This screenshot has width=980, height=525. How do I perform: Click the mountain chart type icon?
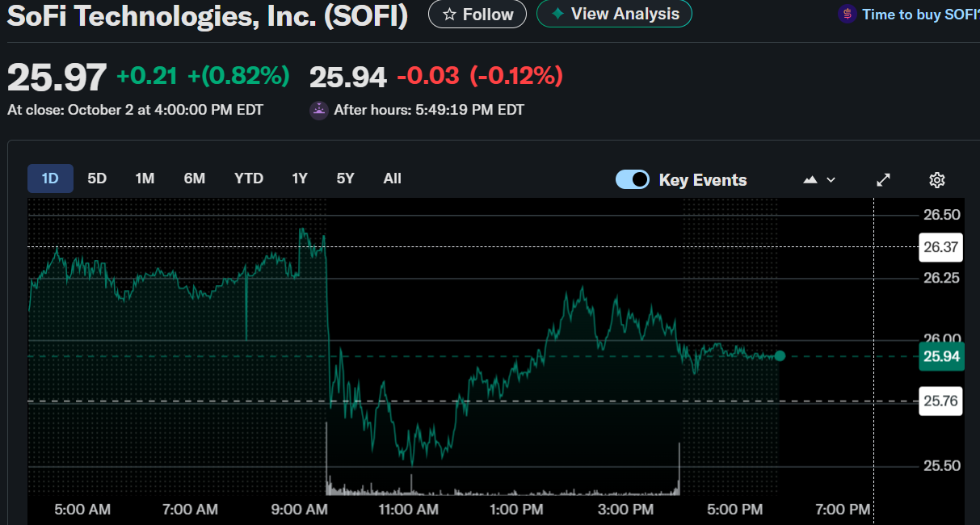click(810, 180)
